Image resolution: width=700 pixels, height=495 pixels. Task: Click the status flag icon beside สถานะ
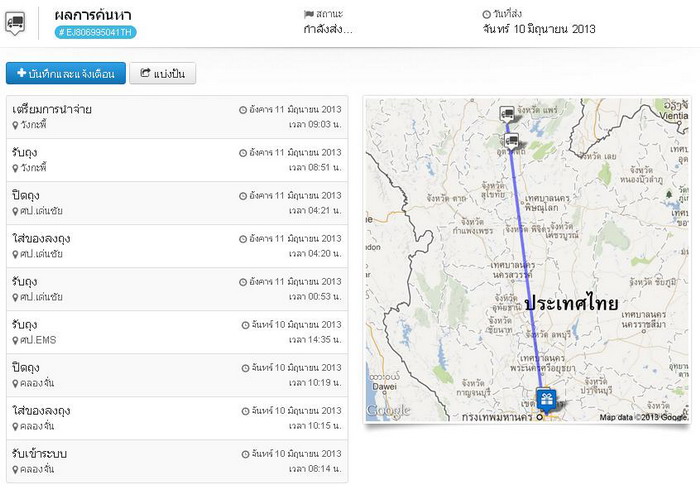click(x=308, y=14)
